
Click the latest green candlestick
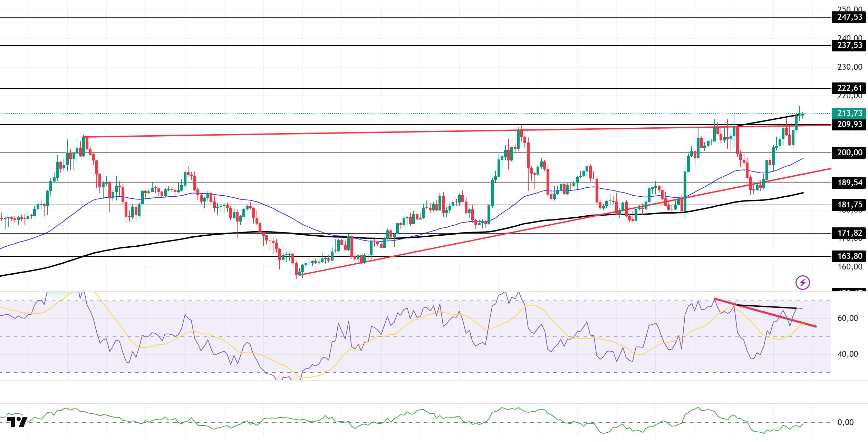[803, 115]
